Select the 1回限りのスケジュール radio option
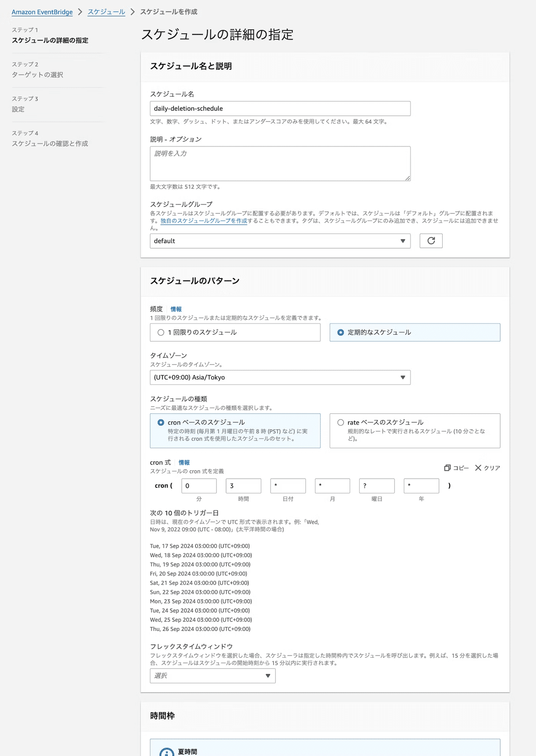The width and height of the screenshot is (536, 756). (x=235, y=332)
